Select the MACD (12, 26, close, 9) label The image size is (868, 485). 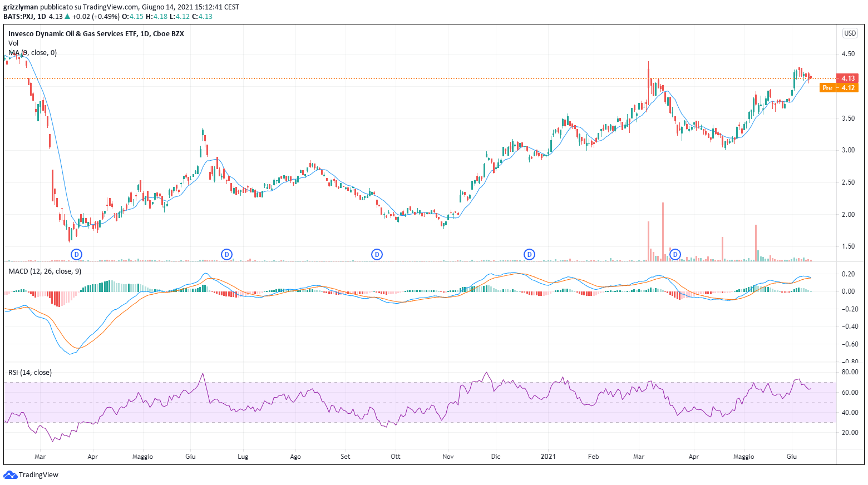pos(45,271)
